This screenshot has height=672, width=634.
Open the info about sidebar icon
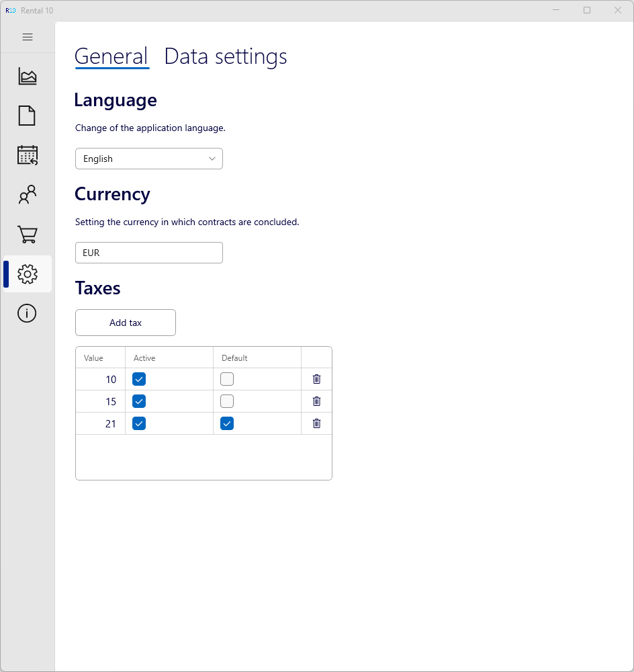coord(27,313)
